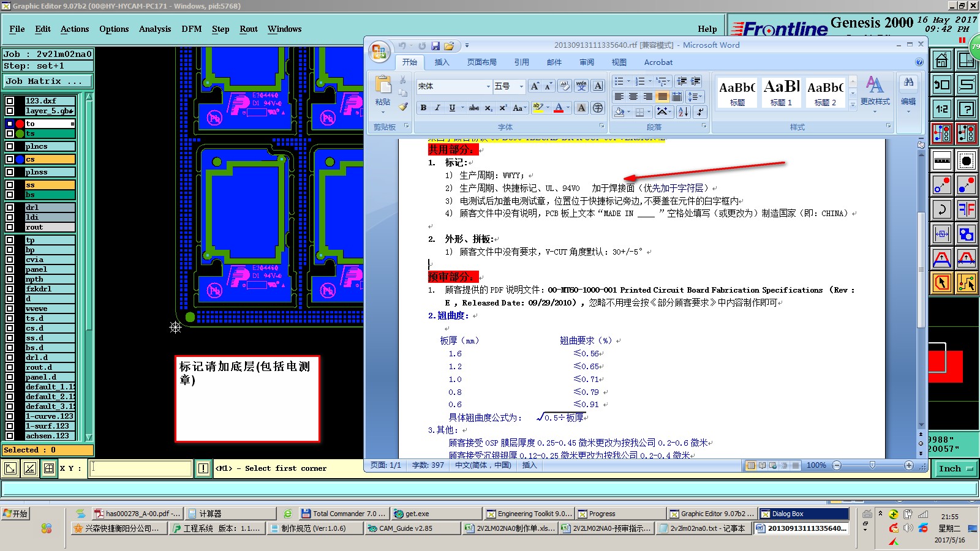Click the Home view icon in Genesis toolbar

tap(942, 60)
